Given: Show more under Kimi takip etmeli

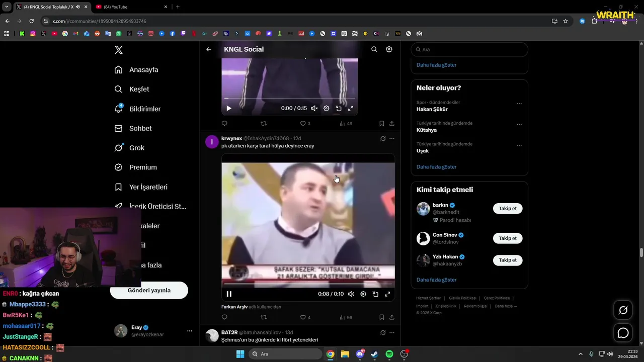Looking at the screenshot, I should 436,280.
